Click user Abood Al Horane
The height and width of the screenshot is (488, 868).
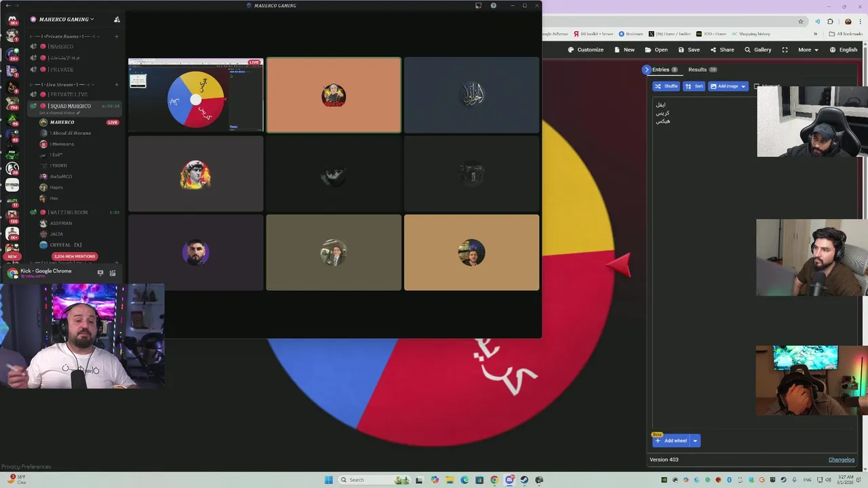(71, 133)
